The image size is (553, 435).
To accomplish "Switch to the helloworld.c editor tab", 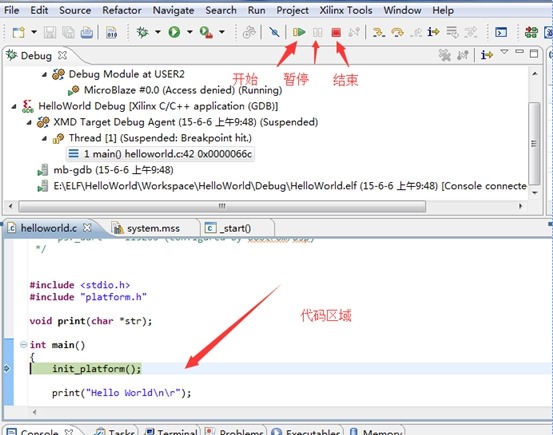I will click(49, 228).
